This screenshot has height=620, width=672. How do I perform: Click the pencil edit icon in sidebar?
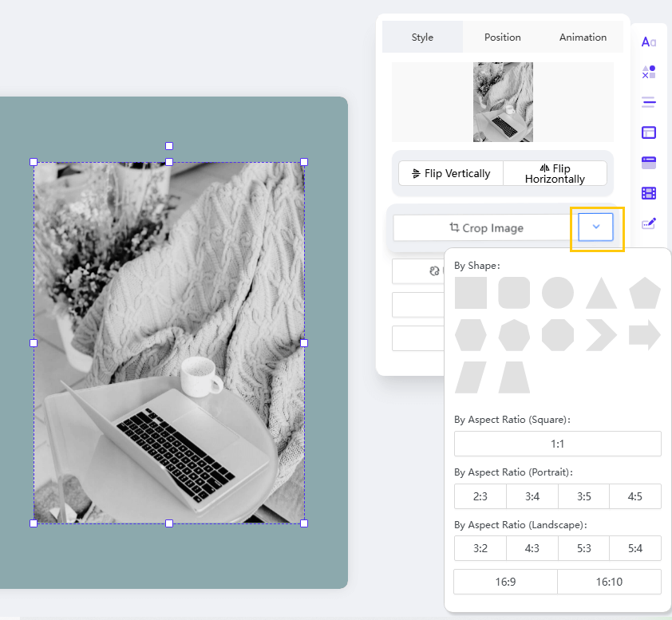click(x=649, y=223)
